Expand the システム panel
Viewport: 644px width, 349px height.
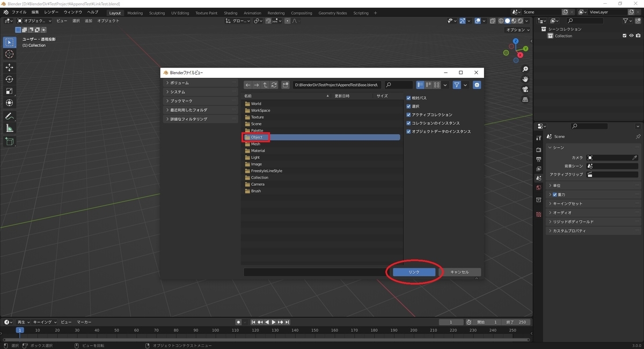tap(201, 92)
